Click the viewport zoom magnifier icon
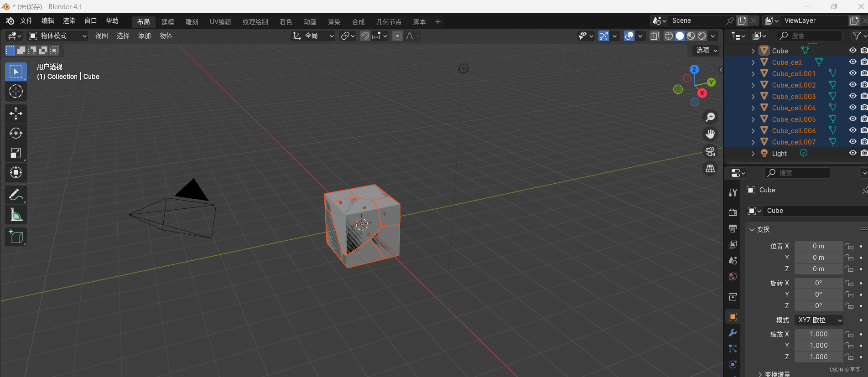The width and height of the screenshot is (868, 377). point(710,117)
